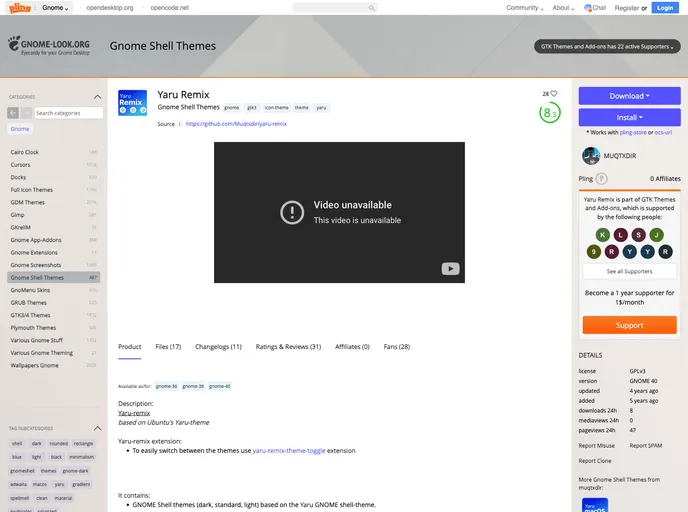Click the Register link
Screen dimensions: 688x512
pyautogui.click(x=627, y=8)
